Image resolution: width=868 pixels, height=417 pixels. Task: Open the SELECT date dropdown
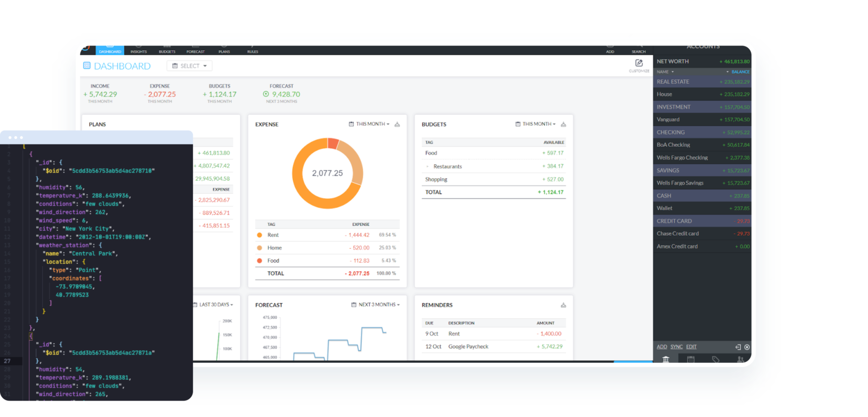[x=189, y=66]
